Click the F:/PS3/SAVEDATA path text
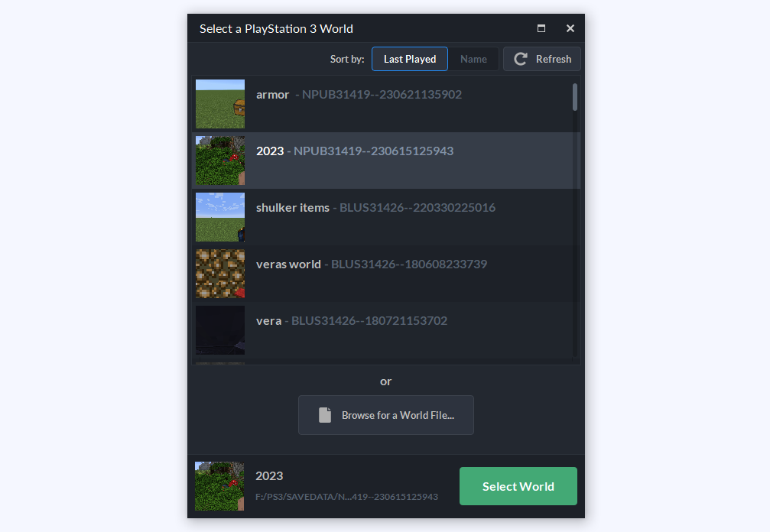The width and height of the screenshot is (770, 532). click(346, 497)
